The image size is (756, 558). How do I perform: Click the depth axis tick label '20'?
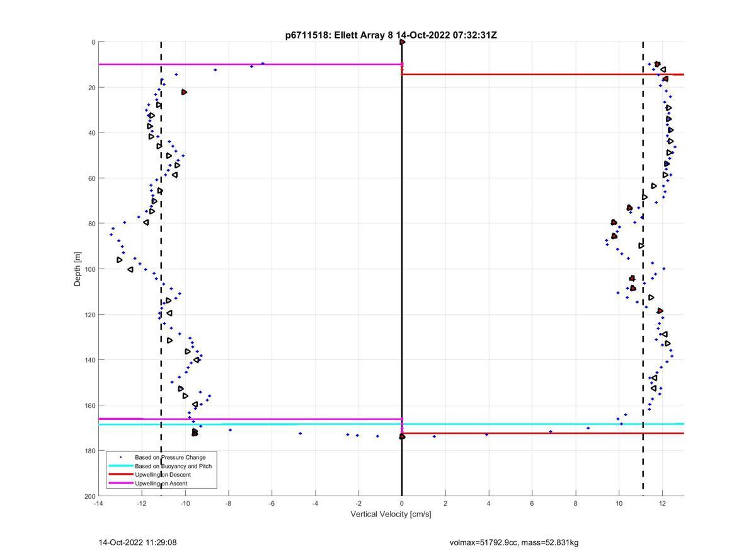pos(91,88)
